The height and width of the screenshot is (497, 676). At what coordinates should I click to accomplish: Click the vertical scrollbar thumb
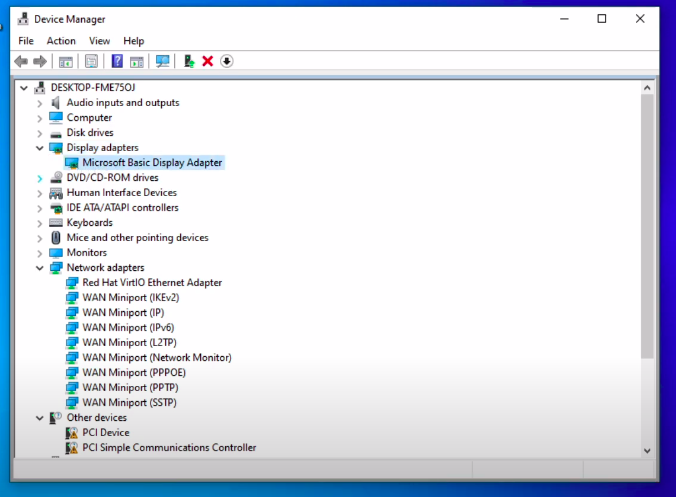point(647,226)
